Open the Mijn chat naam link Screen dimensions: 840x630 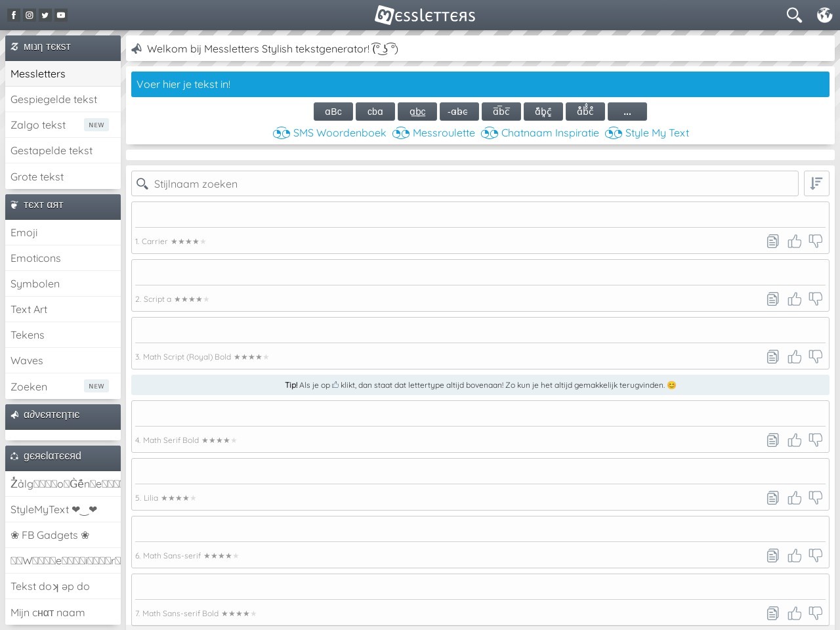[x=63, y=612]
